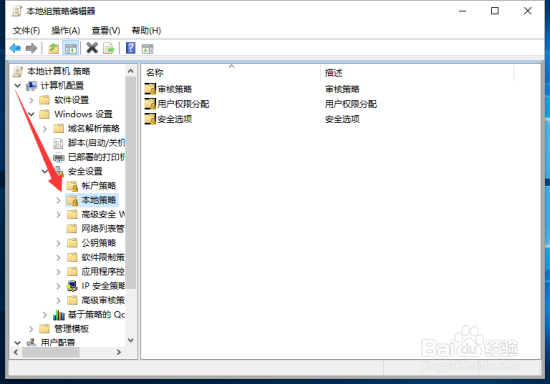This screenshot has height=384, width=550.
Task: Click the 安全选项 folder icon in list
Action: (150, 119)
